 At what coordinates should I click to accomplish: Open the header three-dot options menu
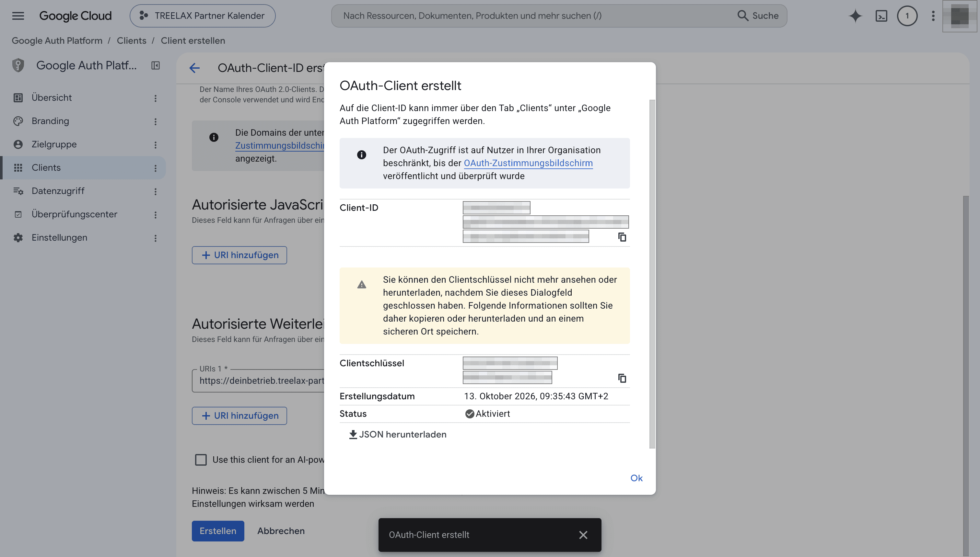pyautogui.click(x=933, y=16)
